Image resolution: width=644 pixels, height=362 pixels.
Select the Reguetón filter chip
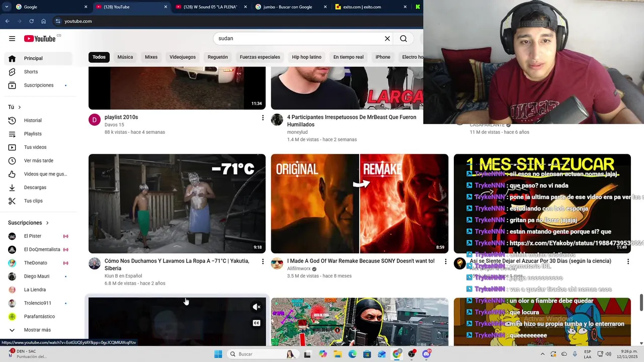click(x=218, y=57)
